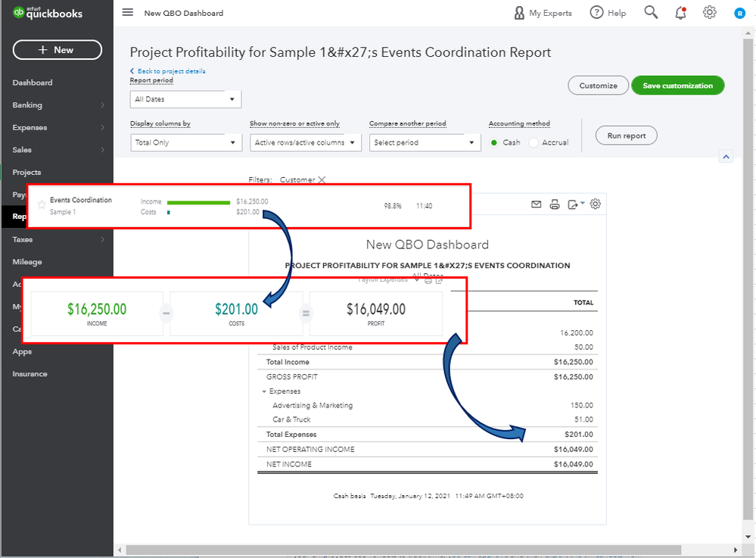This screenshot has width=756, height=558.
Task: Open the Help menu
Action: [608, 13]
